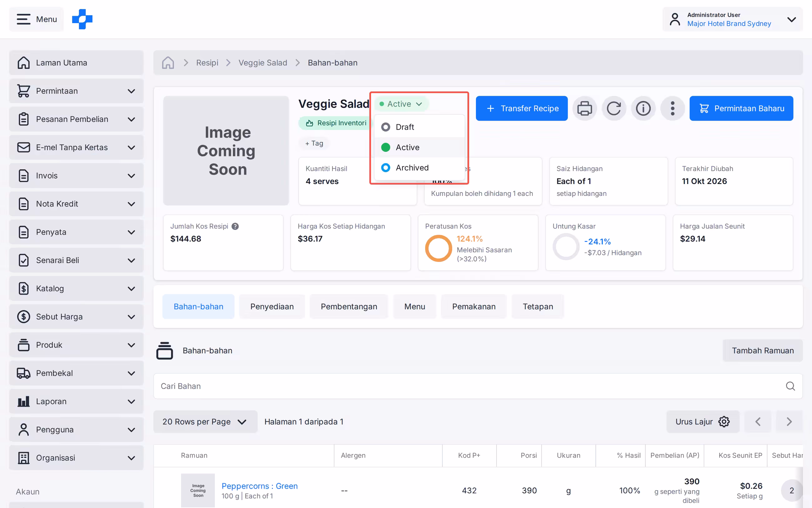Open the 20 Rows per Page dropdown
The width and height of the screenshot is (812, 508).
[x=205, y=422]
